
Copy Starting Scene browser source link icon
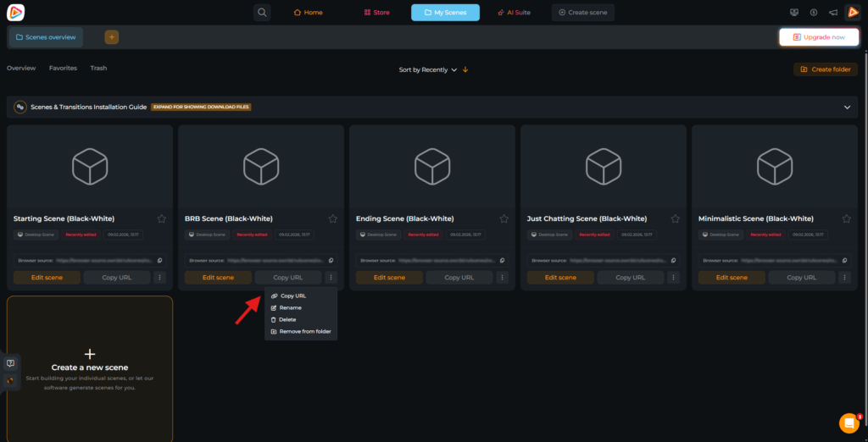click(159, 260)
